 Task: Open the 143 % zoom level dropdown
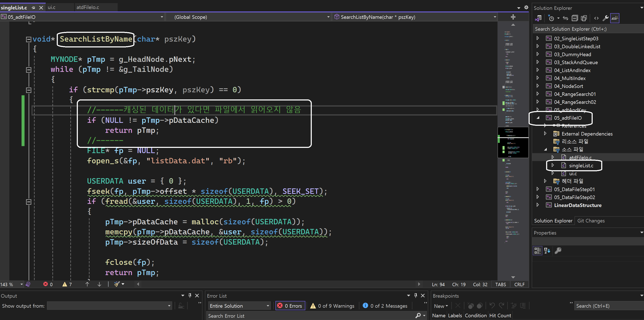tap(21, 284)
